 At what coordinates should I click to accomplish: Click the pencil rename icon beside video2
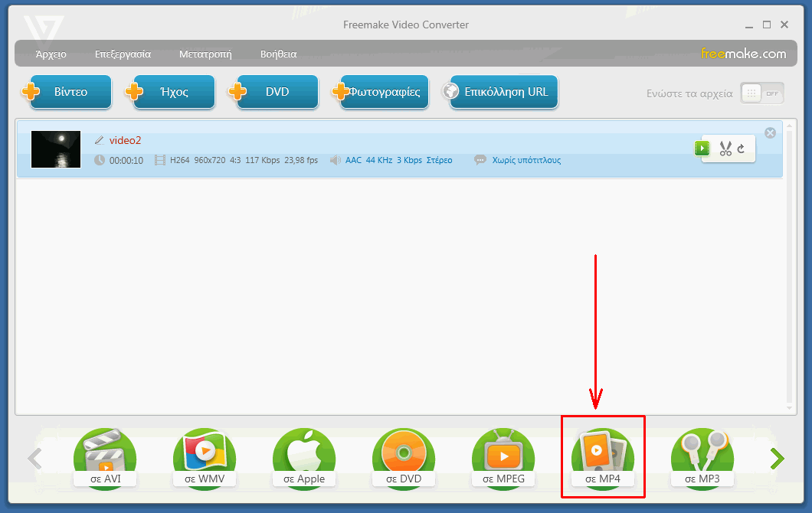pos(100,140)
